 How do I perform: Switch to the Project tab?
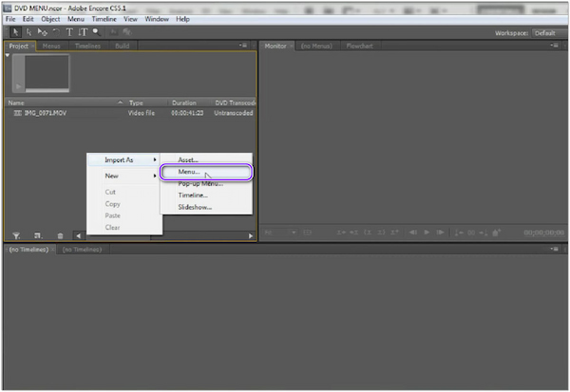[x=19, y=47]
